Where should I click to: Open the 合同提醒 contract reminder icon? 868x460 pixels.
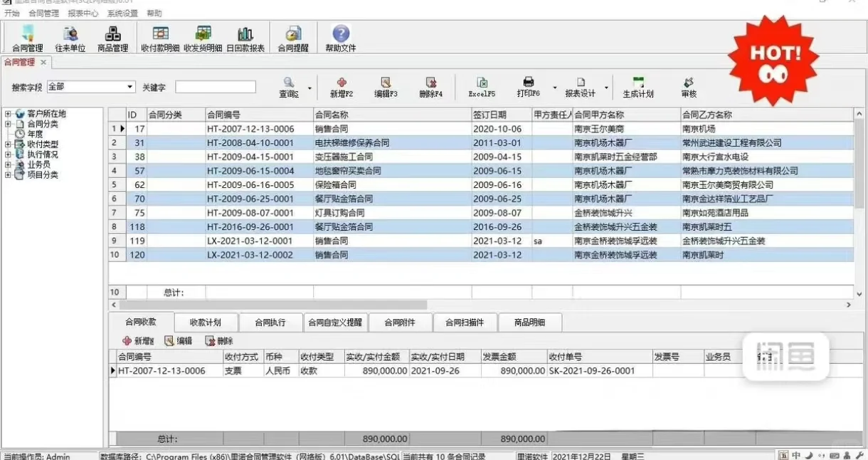[x=294, y=38]
